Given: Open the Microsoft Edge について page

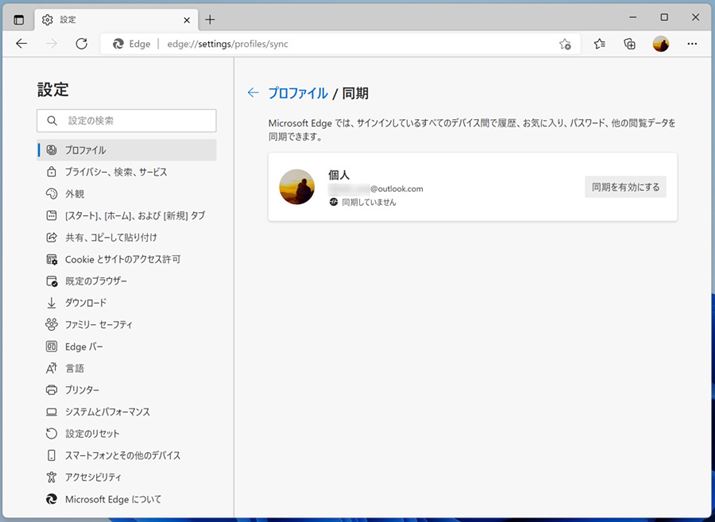Looking at the screenshot, I should click(x=113, y=499).
